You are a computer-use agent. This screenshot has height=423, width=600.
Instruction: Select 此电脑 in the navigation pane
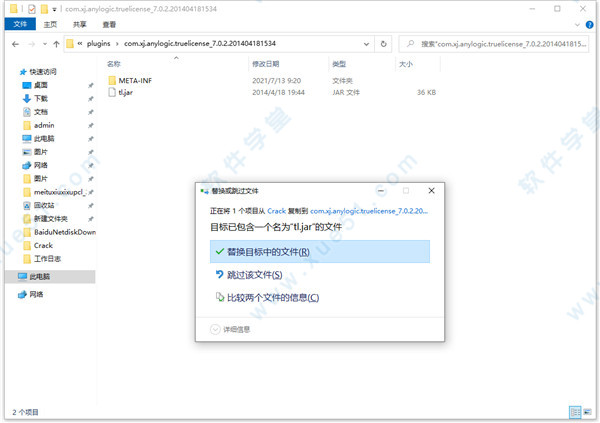[x=44, y=275]
